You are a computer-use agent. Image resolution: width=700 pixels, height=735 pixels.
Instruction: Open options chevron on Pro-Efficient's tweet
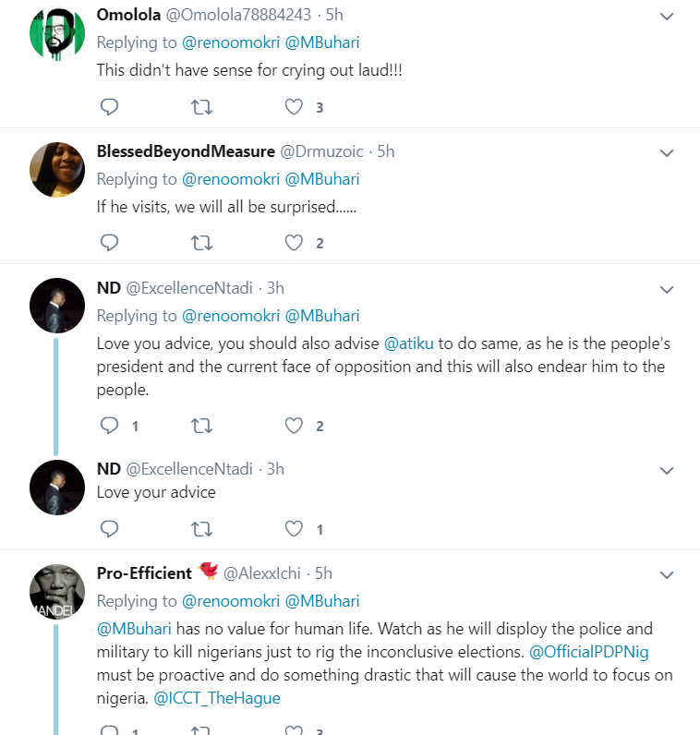tap(667, 574)
